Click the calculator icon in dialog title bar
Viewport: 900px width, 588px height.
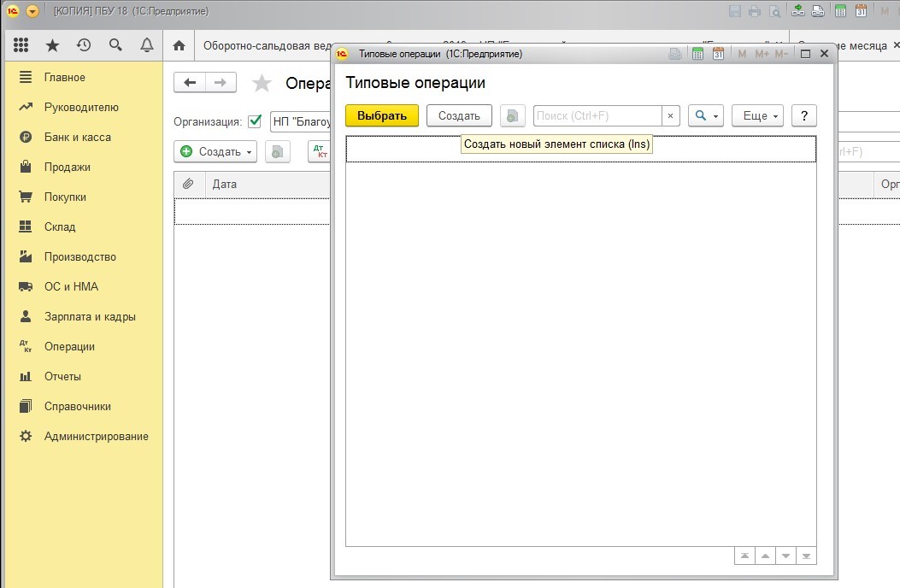pos(697,54)
